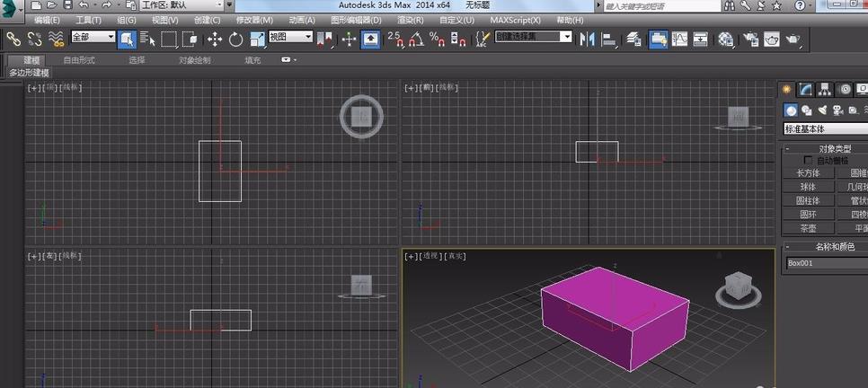This screenshot has width=868, height=388.
Task: Switch to the Modify panel tab icon
Action: pyautogui.click(x=806, y=89)
